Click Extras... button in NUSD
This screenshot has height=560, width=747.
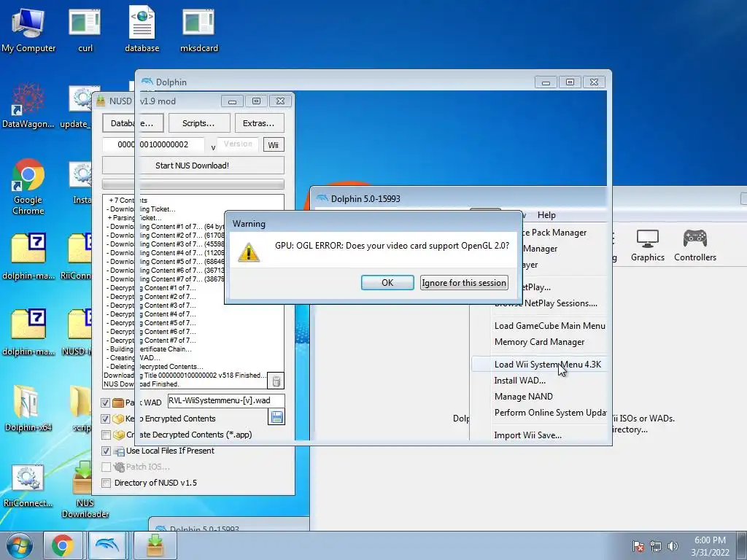pyautogui.click(x=259, y=123)
